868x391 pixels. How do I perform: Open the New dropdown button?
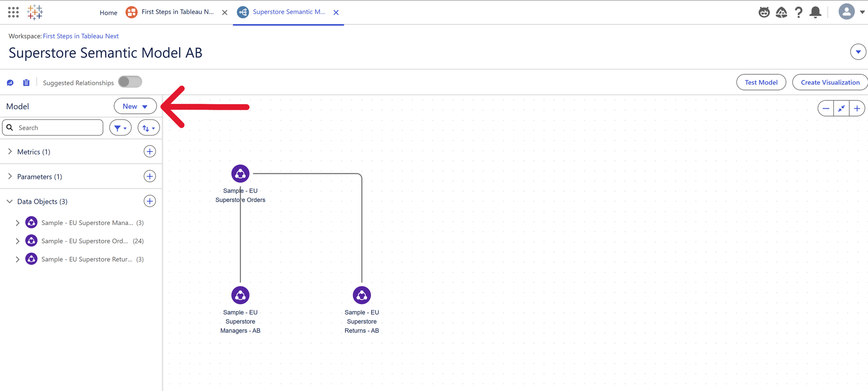pos(135,106)
